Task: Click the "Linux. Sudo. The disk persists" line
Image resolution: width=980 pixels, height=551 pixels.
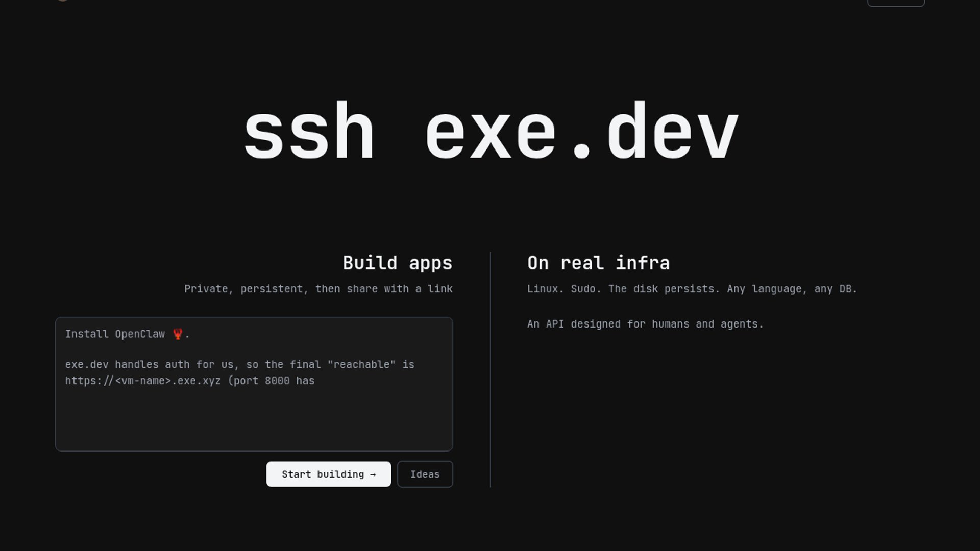Action: tap(623, 289)
